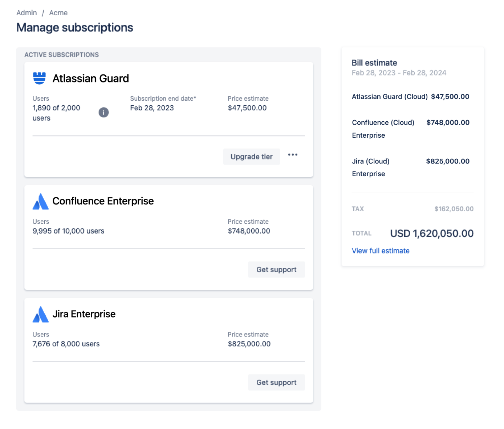This screenshot has height=429, width=504.
Task: Click the Subscription end date label
Action: (163, 98)
